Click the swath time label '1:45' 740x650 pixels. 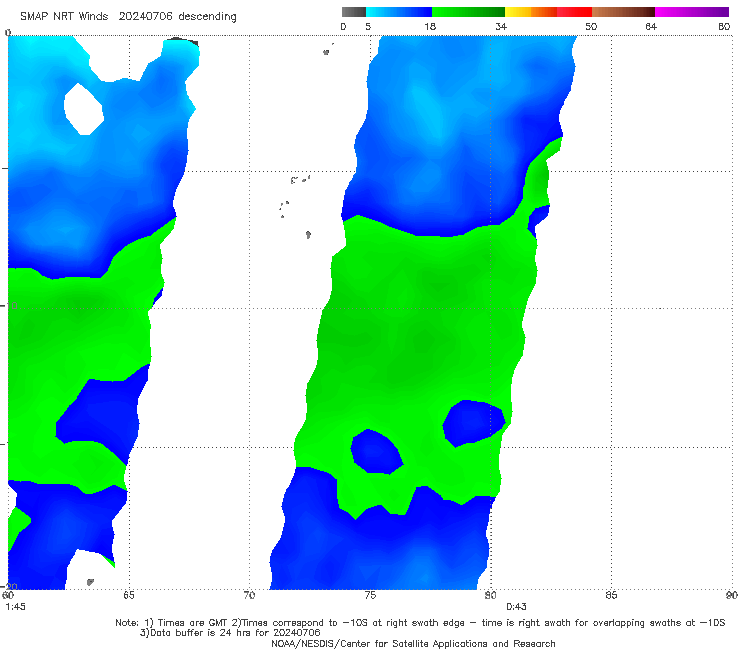pos(16,607)
